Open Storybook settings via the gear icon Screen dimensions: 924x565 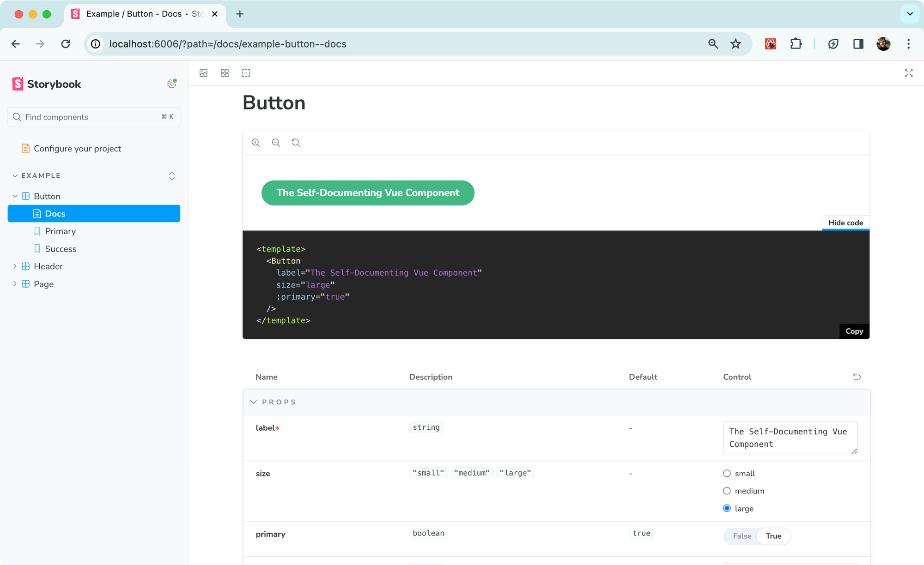(x=171, y=84)
